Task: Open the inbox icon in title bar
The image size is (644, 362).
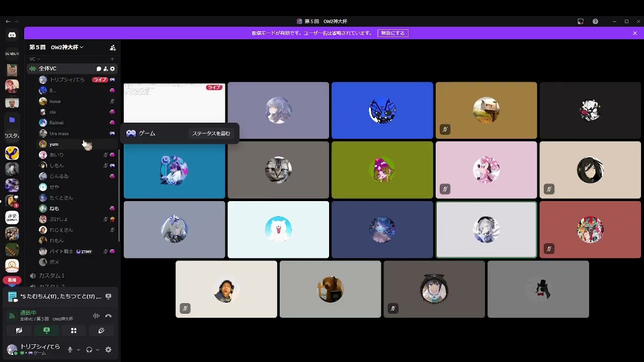Action: pos(581,22)
